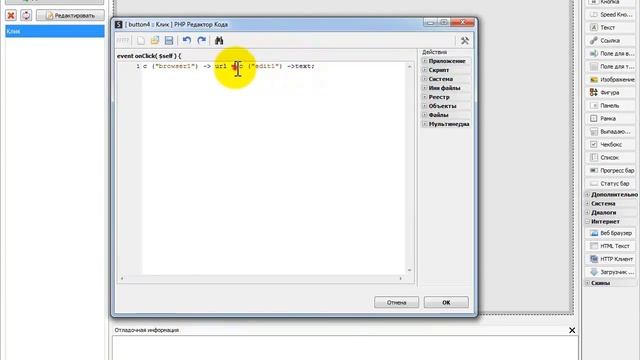Select Текст component in palette
Screen dimensions: 640x360
pos(610,27)
